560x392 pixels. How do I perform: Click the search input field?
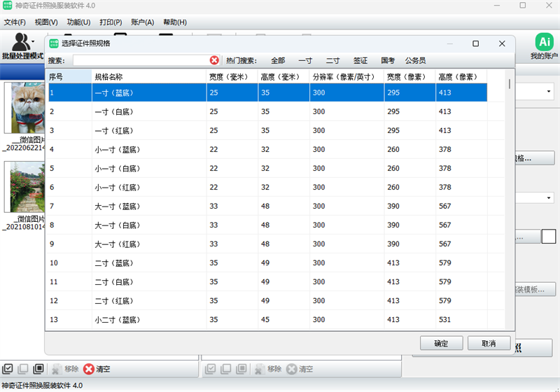pos(140,61)
